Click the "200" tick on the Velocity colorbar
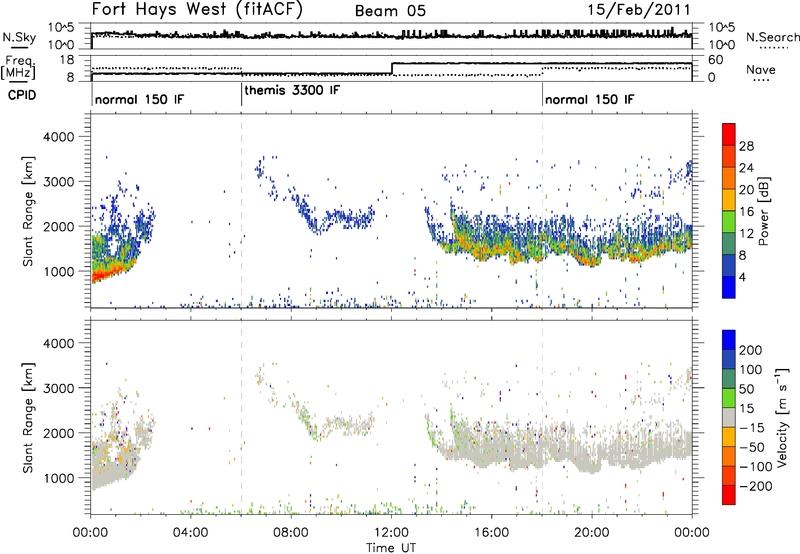Screen dimensions: 800x554 point(751,350)
